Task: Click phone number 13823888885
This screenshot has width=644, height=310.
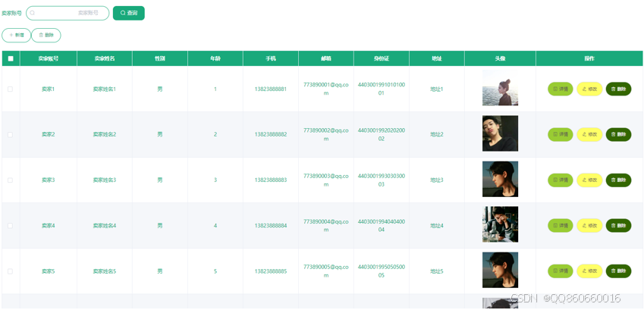Action: click(271, 271)
